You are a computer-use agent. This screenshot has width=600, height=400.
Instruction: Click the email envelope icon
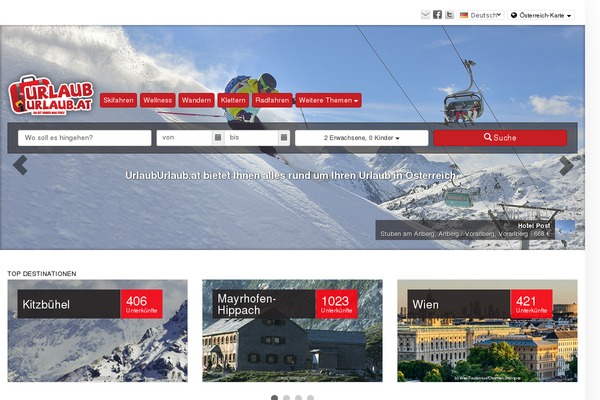coord(425,15)
